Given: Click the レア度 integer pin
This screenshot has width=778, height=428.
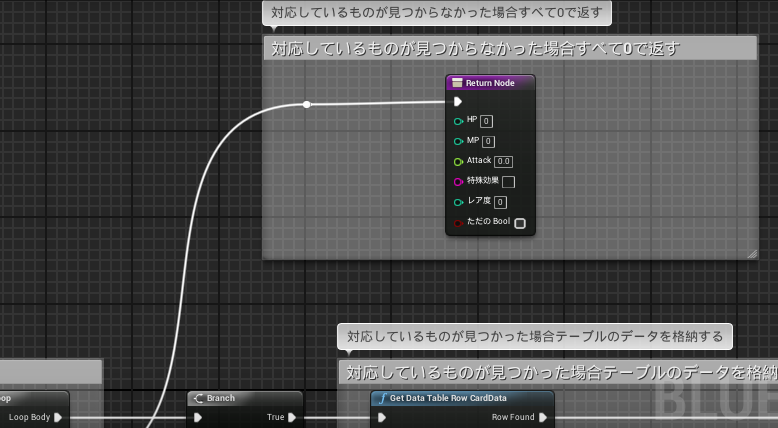Looking at the screenshot, I should pos(458,202).
